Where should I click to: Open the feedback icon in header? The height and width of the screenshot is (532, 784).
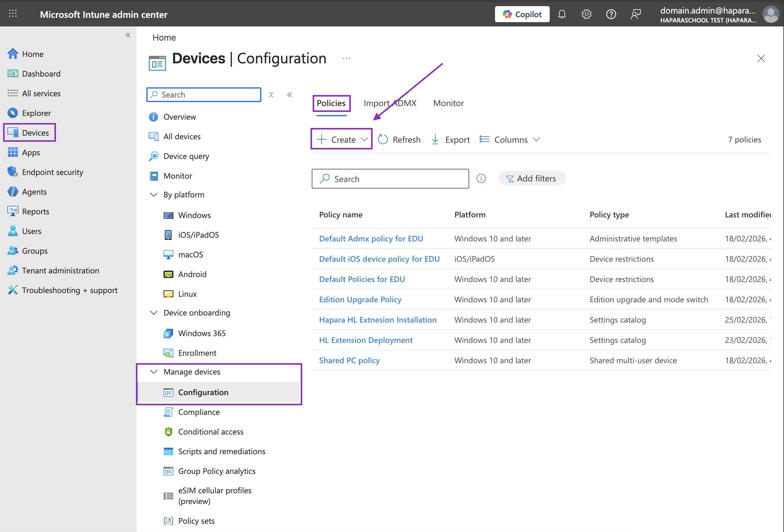click(x=636, y=14)
